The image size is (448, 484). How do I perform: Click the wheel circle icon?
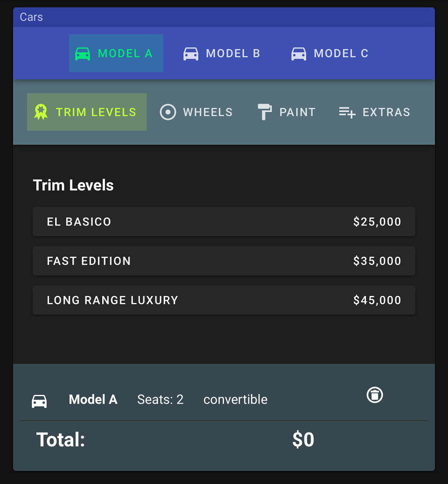(168, 112)
